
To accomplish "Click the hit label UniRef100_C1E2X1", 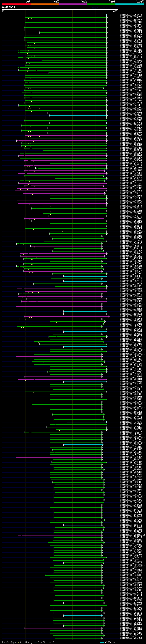I will pos(131,93).
